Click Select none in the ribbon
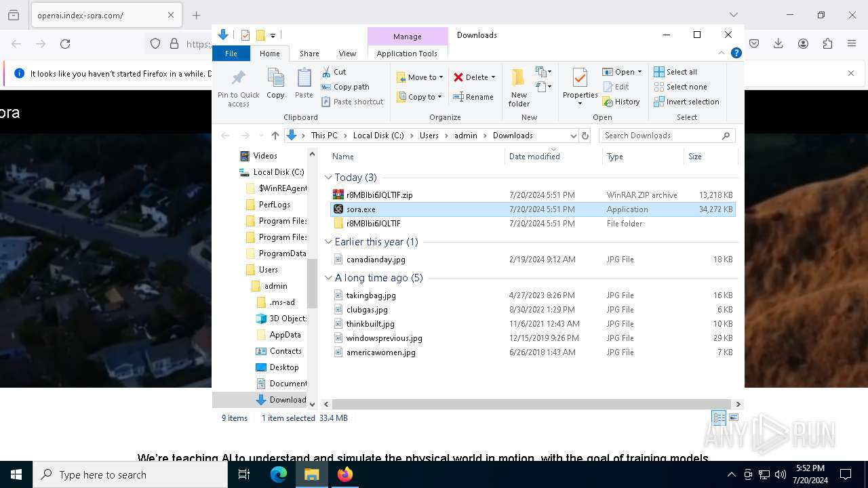Viewport: 868px width, 488px height. pyautogui.click(x=680, y=87)
